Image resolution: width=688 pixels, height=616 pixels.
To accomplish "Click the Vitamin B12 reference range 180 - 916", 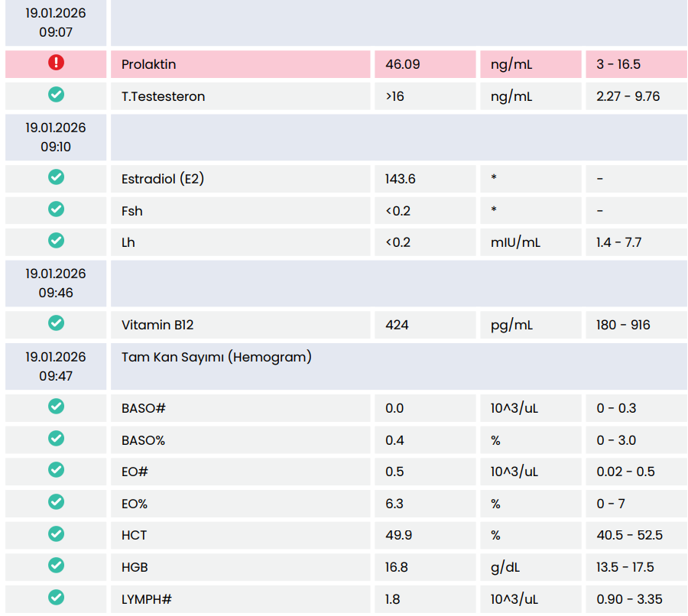I will 623,325.
